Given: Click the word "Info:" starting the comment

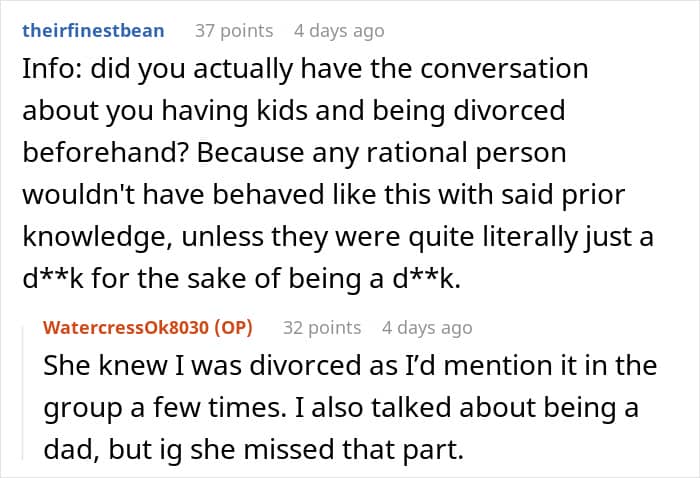Looking at the screenshot, I should (45, 71).
